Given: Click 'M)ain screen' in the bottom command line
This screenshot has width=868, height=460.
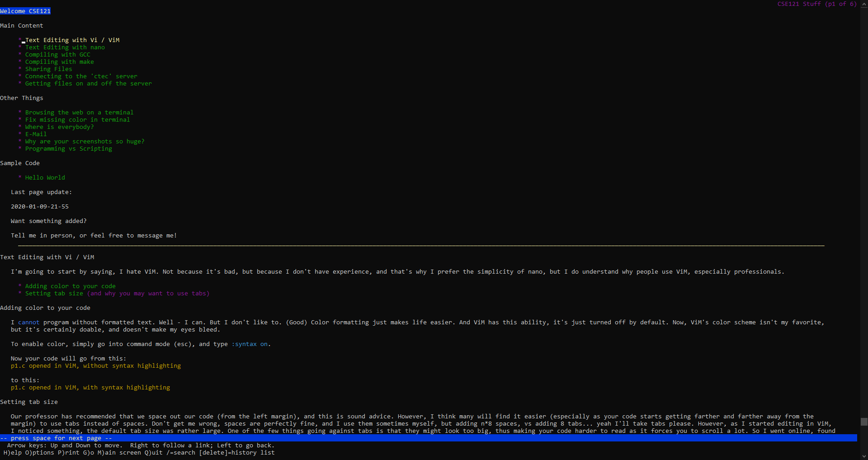Looking at the screenshot, I should click(119, 453).
